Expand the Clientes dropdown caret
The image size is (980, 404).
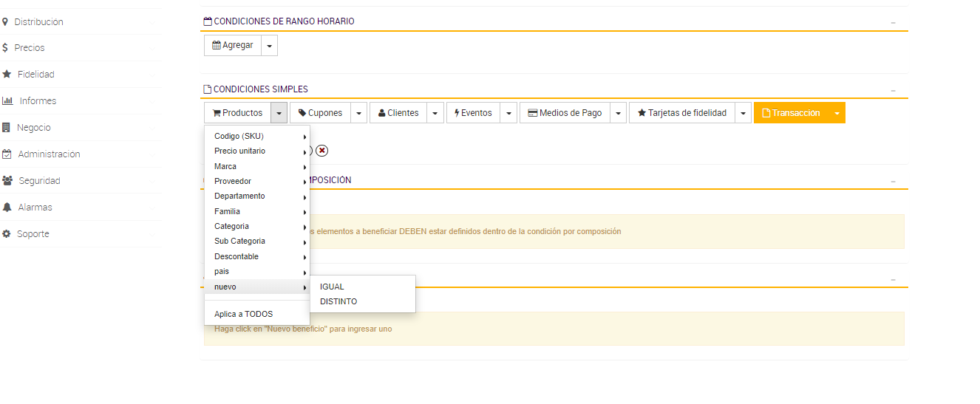435,113
